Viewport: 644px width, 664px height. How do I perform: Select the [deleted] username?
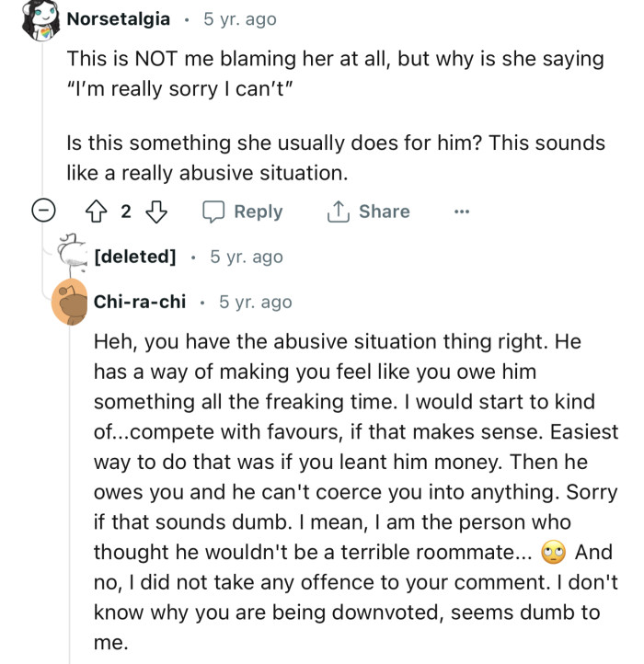coord(135,257)
